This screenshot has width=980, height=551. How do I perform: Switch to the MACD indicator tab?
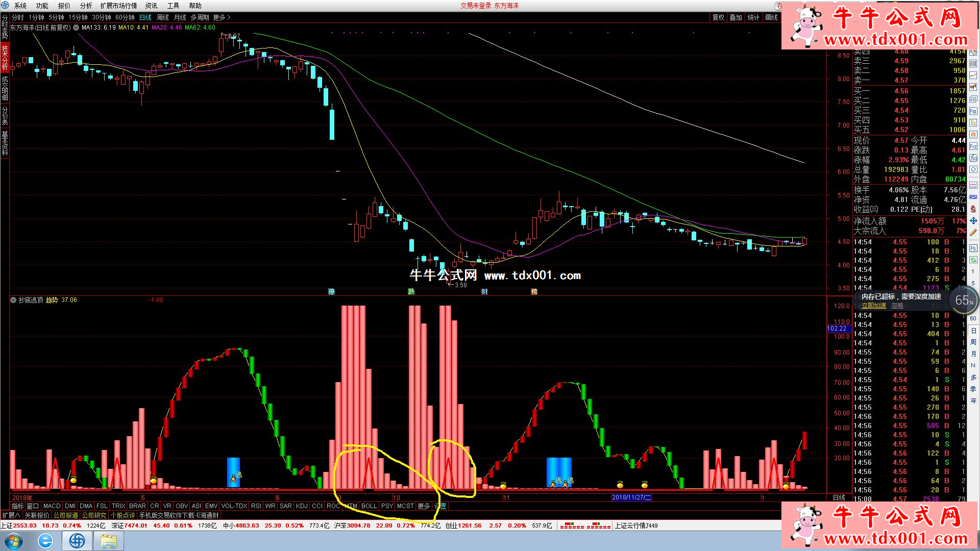click(52, 506)
